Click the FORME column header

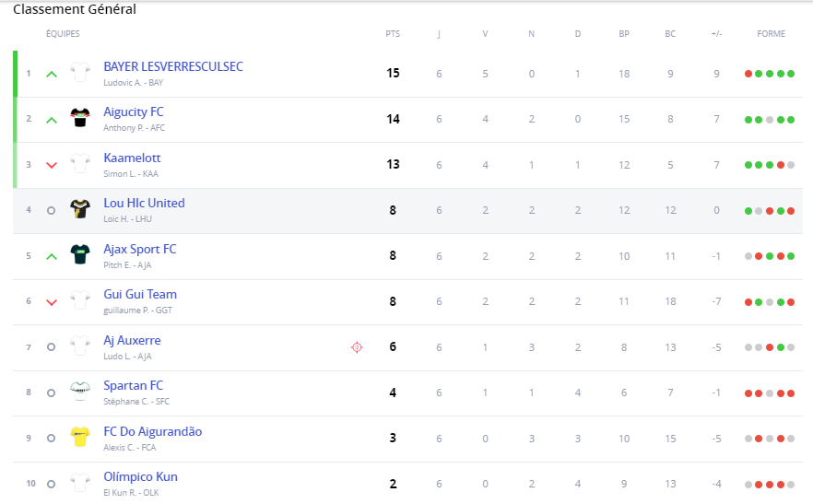771,34
